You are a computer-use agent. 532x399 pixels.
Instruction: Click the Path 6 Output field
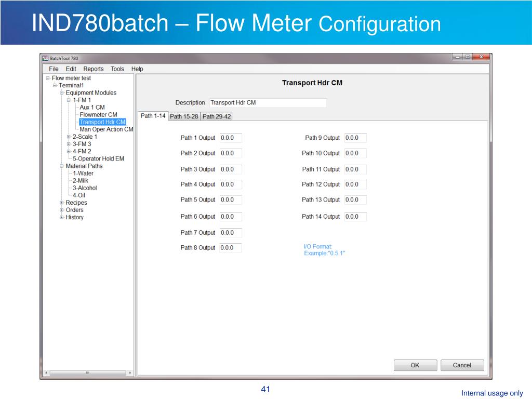tap(231, 217)
